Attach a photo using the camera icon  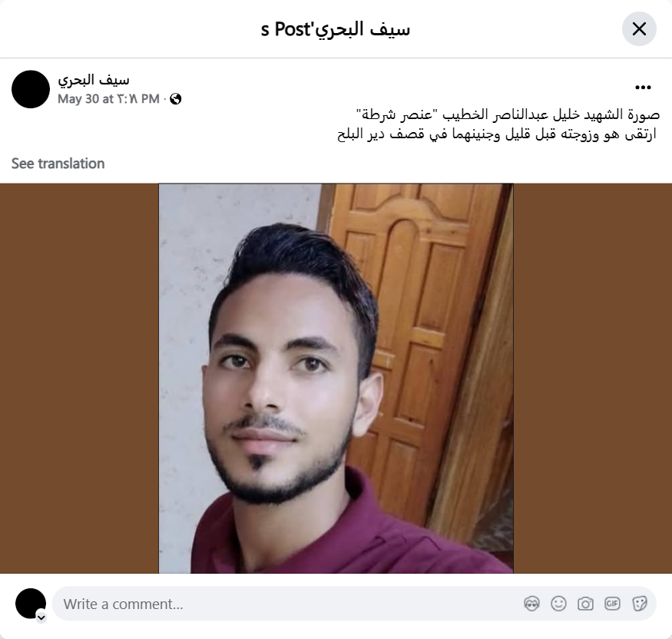585,604
